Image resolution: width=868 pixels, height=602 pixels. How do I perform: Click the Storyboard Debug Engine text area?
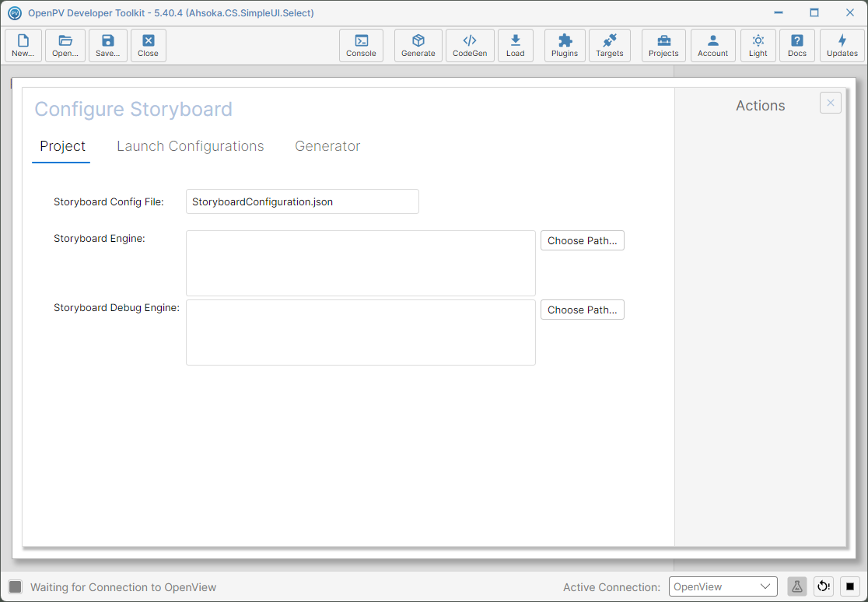tap(361, 332)
